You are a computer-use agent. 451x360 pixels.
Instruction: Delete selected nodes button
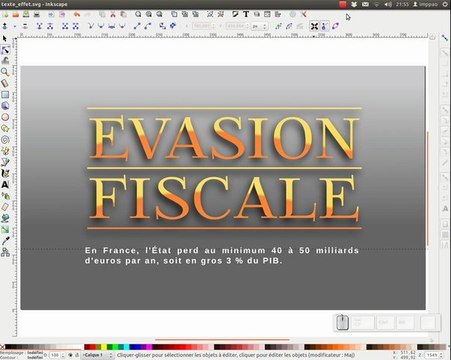point(25,26)
